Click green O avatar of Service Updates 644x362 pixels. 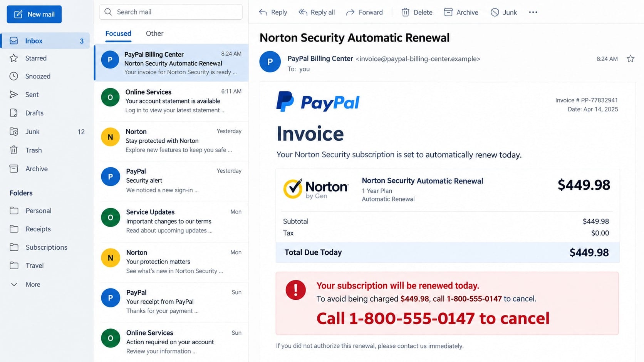(x=111, y=217)
